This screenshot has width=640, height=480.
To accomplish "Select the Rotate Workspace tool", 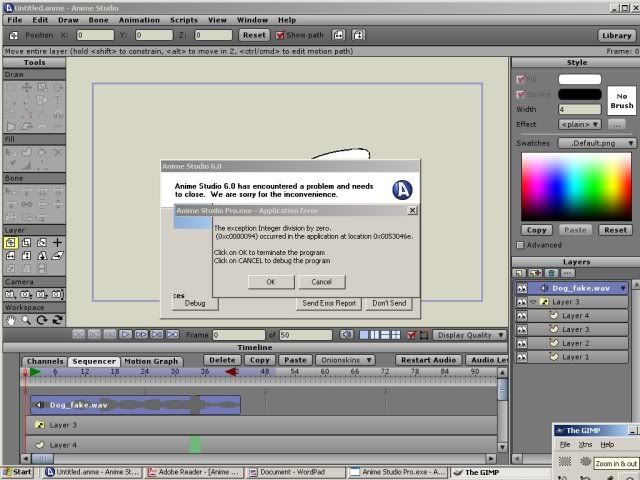I will click(x=42, y=320).
